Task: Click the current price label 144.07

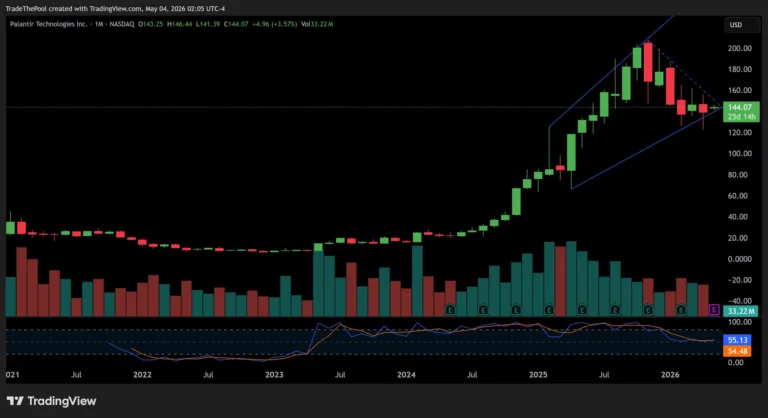Action: [x=740, y=107]
